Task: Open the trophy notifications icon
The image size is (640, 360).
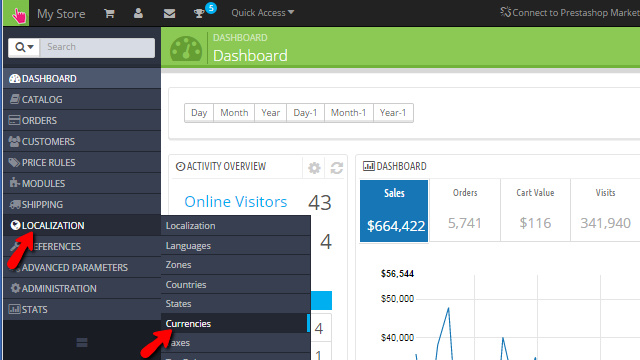Action: point(199,13)
